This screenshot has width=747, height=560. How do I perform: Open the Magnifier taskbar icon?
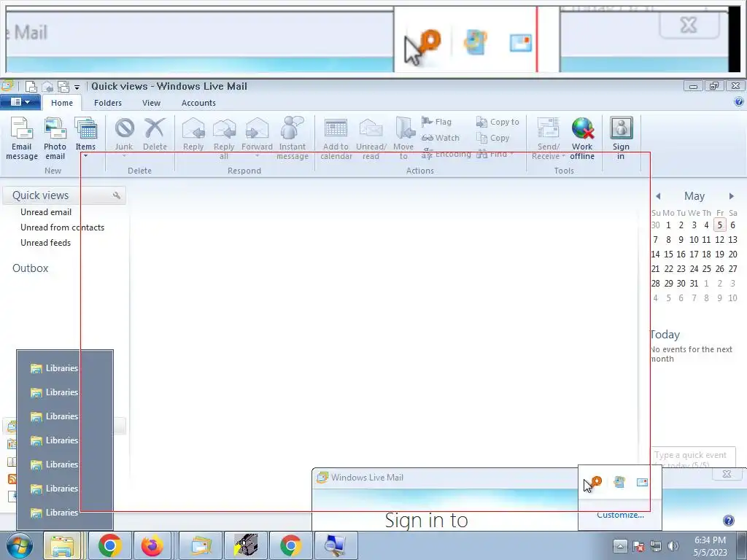(x=336, y=545)
